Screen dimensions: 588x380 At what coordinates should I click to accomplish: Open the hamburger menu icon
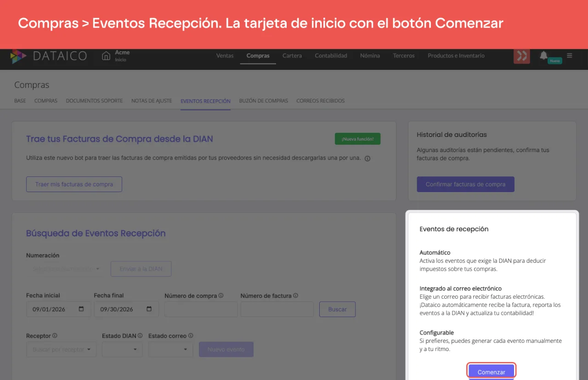pyautogui.click(x=570, y=56)
